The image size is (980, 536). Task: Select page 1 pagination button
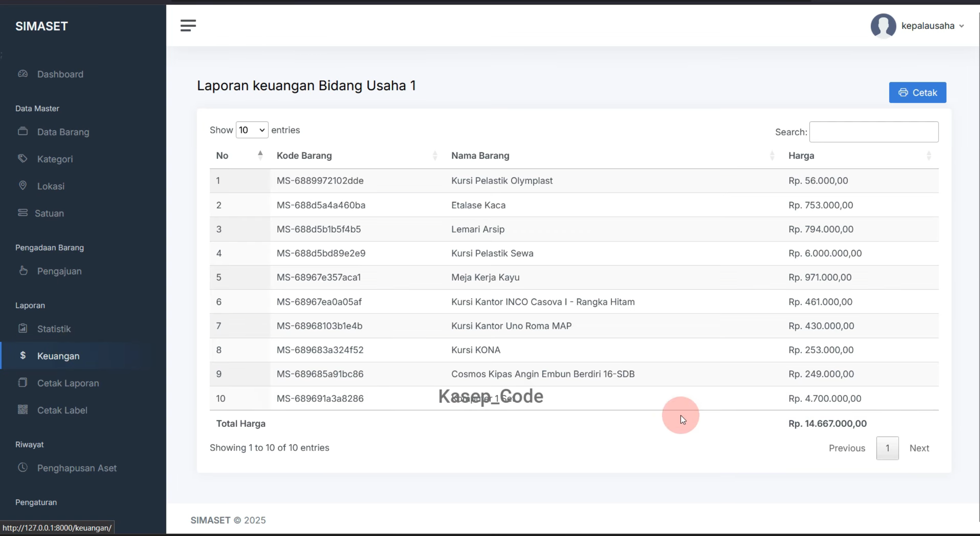click(887, 448)
